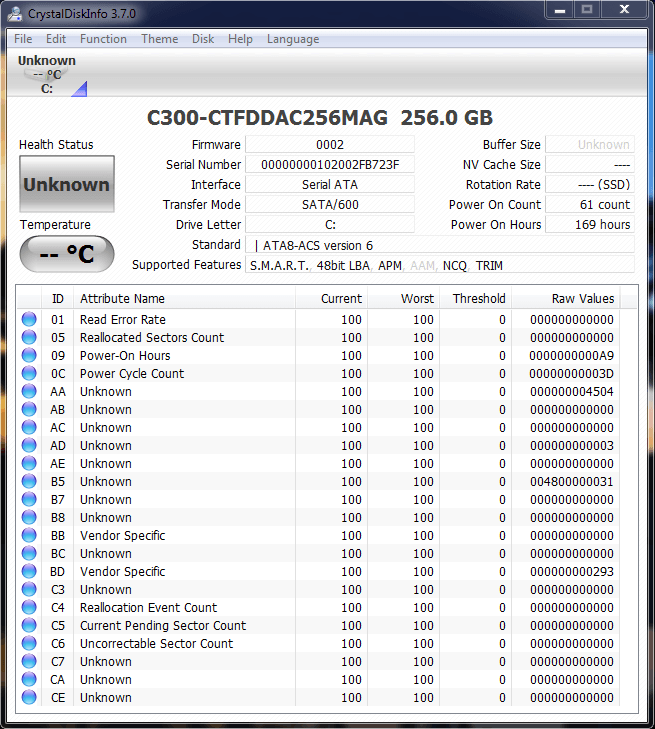Open the Language menu
This screenshot has width=655, height=729.
(293, 39)
